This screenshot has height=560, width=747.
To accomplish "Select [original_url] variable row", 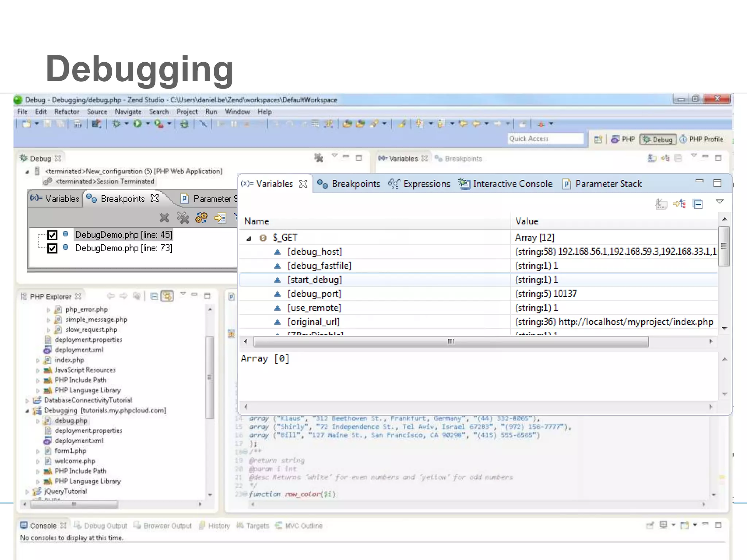I will pyautogui.click(x=478, y=322).
